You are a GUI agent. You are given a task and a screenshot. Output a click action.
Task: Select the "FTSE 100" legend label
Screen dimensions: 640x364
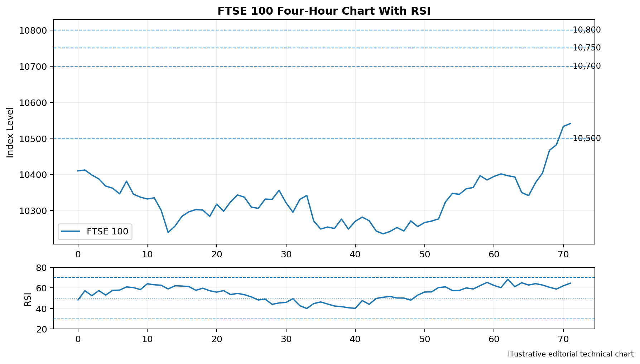(x=107, y=232)
